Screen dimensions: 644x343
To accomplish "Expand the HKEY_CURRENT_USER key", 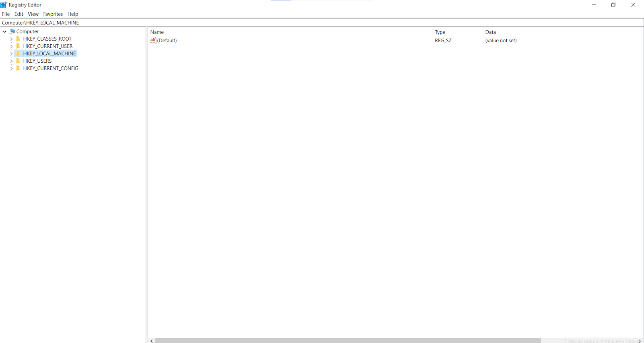I will pyautogui.click(x=11, y=46).
